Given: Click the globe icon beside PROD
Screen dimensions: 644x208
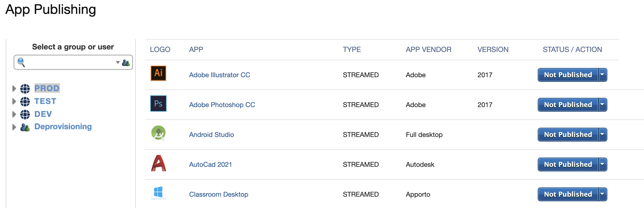Looking at the screenshot, I should 25,89.
